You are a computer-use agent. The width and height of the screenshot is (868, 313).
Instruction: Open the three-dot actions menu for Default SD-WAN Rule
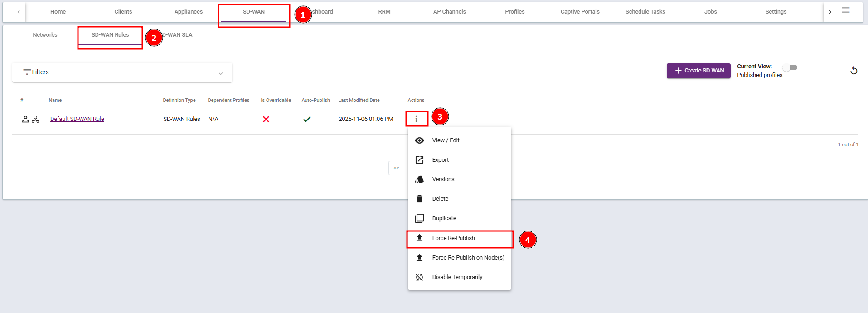(x=416, y=119)
